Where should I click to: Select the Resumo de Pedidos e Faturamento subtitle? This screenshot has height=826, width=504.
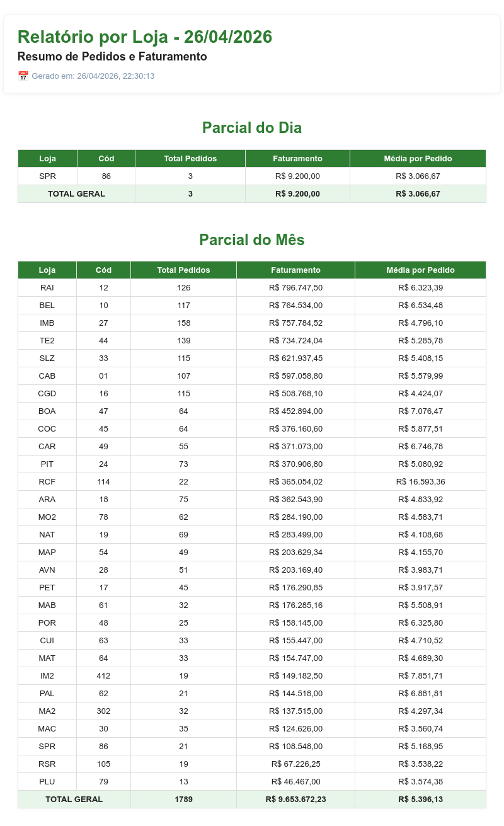pyautogui.click(x=112, y=57)
